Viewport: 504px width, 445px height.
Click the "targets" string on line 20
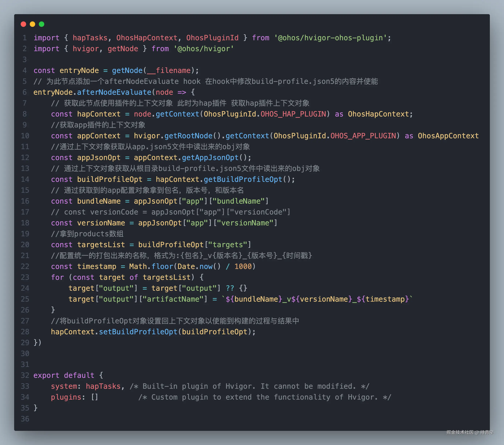[x=228, y=245]
